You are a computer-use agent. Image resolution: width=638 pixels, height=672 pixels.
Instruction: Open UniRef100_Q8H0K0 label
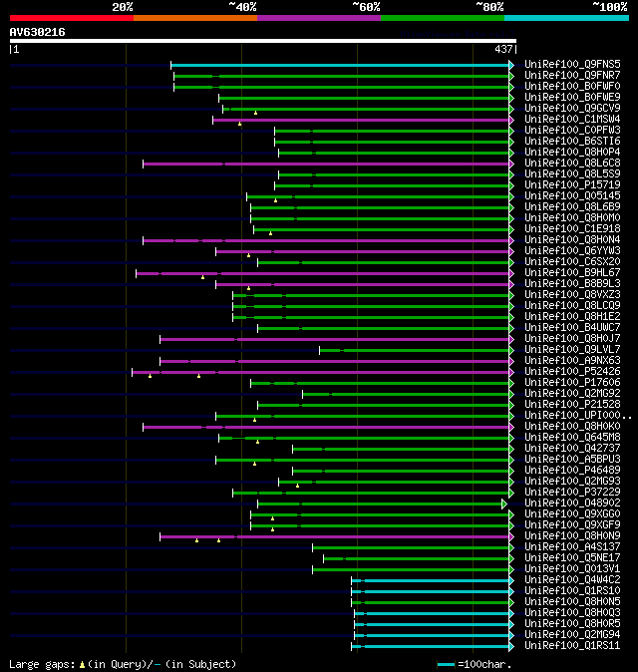572,427
